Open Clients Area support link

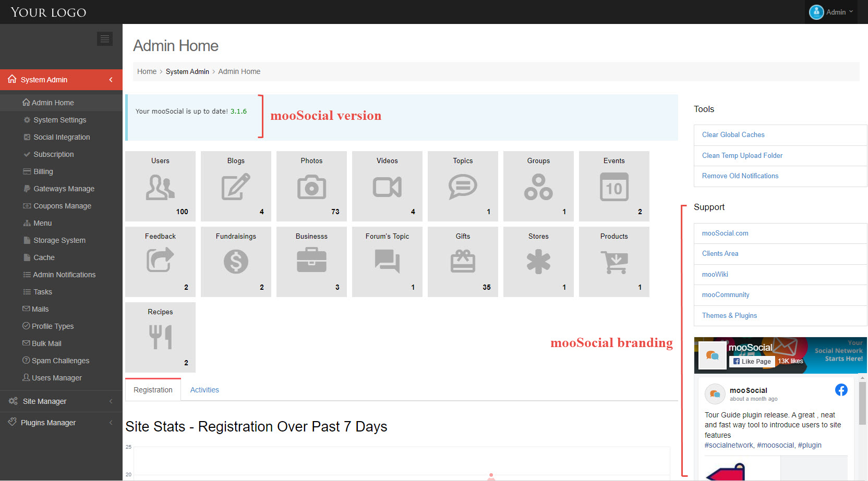[720, 253]
